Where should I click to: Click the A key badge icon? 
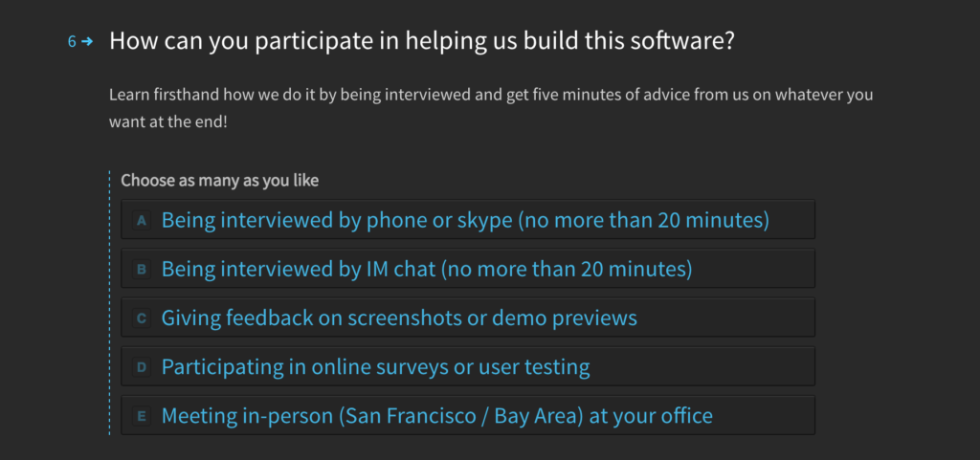[142, 220]
